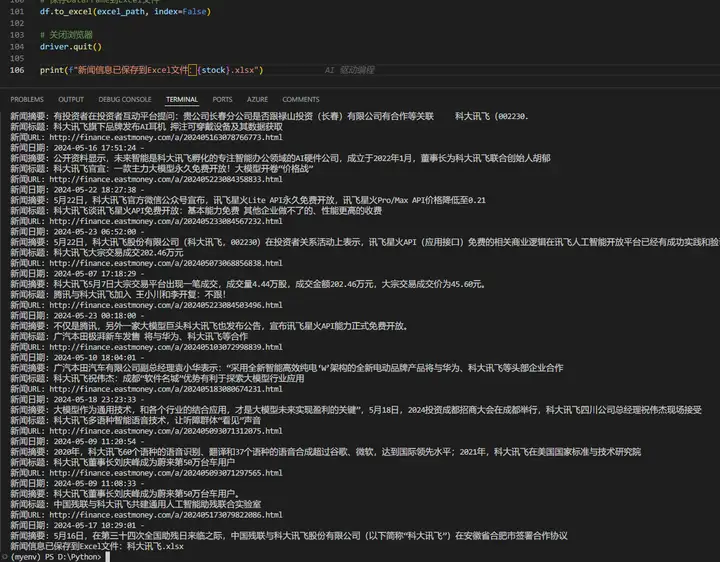Click the date line 2024-05-22 18:27:38
Image resolution: width=720 pixels, height=562 pixels.
(77, 190)
